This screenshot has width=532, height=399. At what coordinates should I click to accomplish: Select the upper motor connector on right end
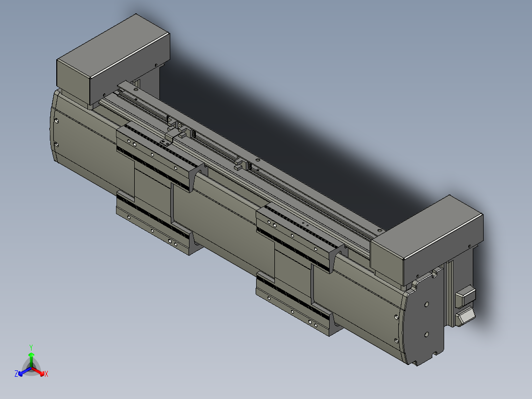click(465, 296)
